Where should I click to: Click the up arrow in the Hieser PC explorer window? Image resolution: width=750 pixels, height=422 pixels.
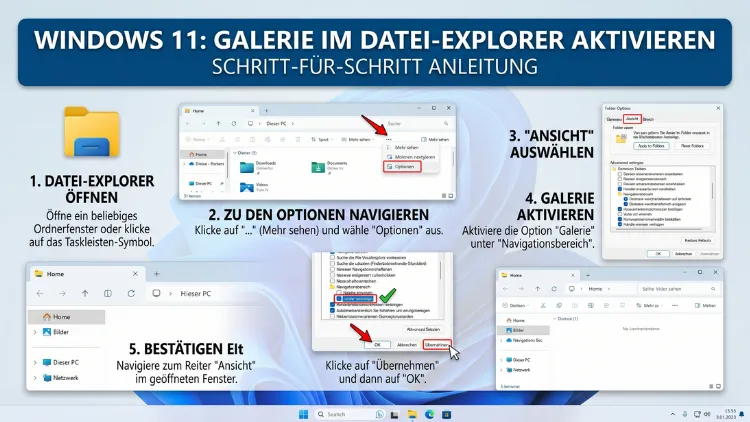pos(85,293)
